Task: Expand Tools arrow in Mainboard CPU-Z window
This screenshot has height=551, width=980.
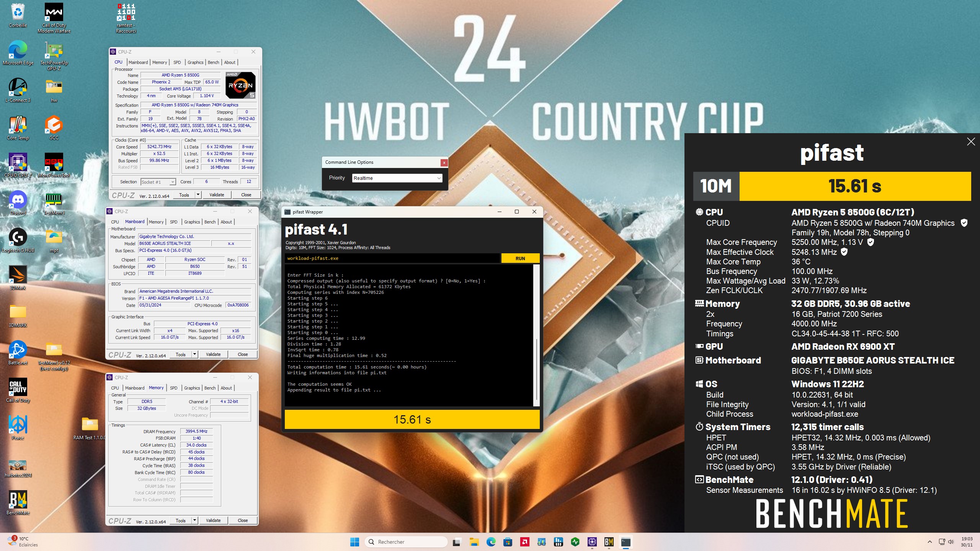Action: (194, 354)
